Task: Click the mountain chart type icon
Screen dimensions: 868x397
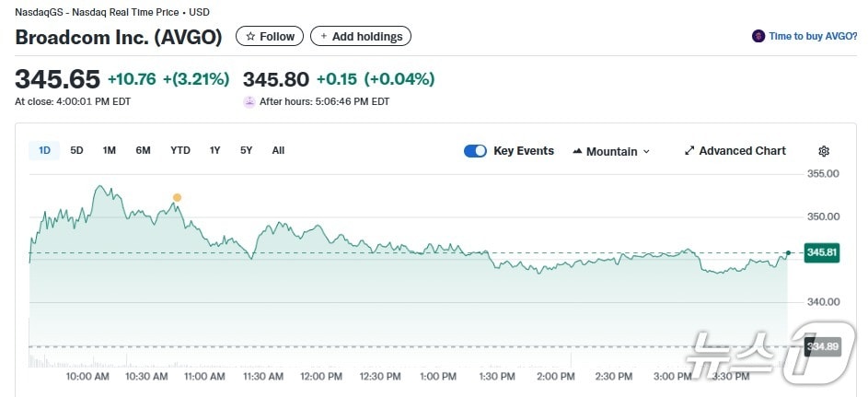Action: [577, 151]
